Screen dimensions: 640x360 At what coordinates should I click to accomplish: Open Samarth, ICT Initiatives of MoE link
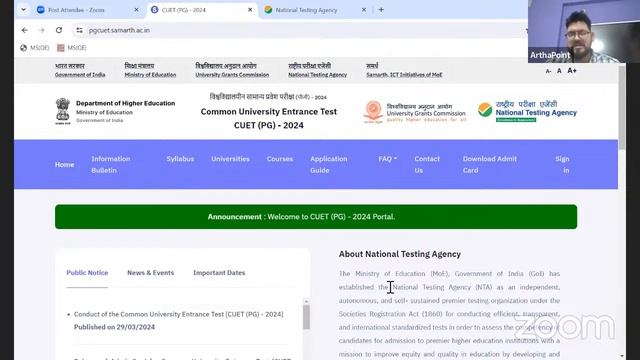(x=404, y=70)
